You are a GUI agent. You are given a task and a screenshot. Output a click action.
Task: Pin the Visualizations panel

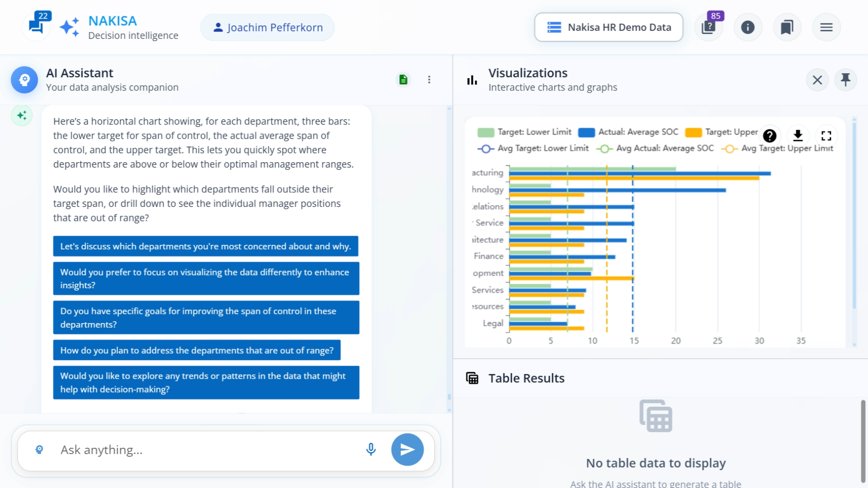point(846,80)
